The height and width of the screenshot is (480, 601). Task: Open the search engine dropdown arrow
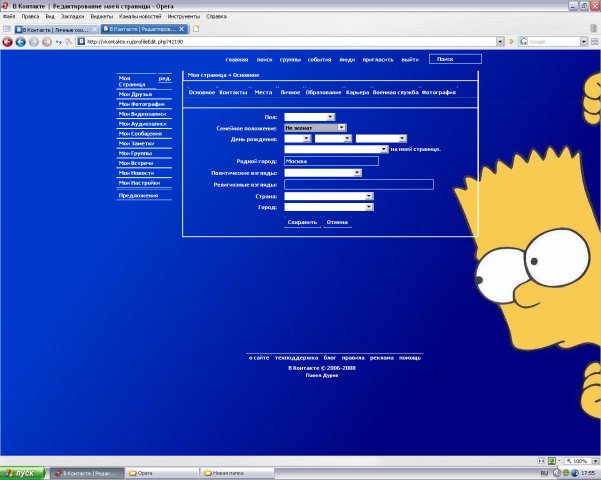584,41
